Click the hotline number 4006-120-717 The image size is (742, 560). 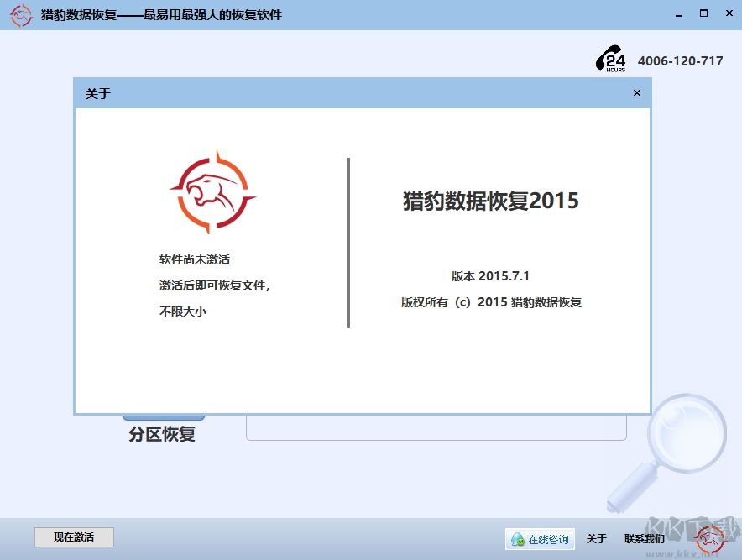(x=679, y=60)
